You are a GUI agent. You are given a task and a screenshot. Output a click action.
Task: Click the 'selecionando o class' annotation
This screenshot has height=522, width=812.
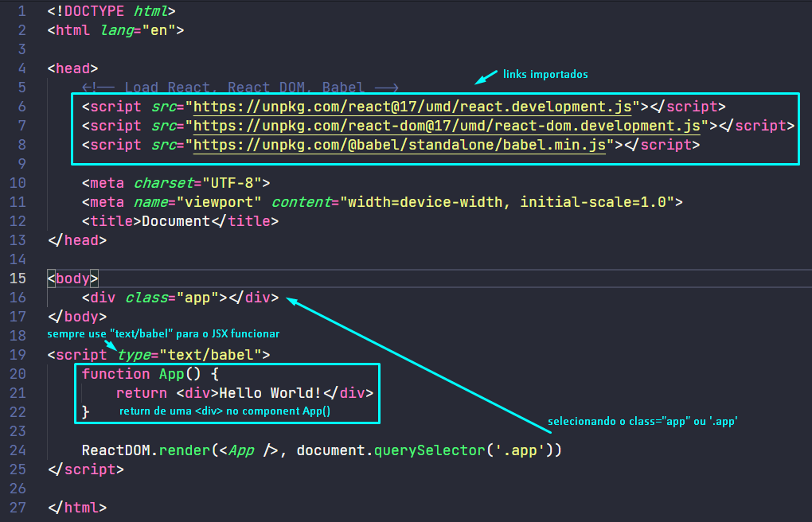click(643, 422)
